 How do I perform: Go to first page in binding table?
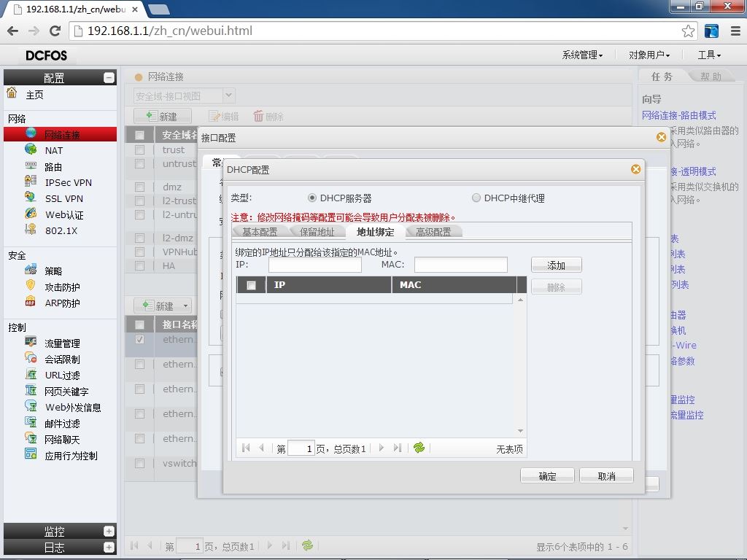point(246,448)
